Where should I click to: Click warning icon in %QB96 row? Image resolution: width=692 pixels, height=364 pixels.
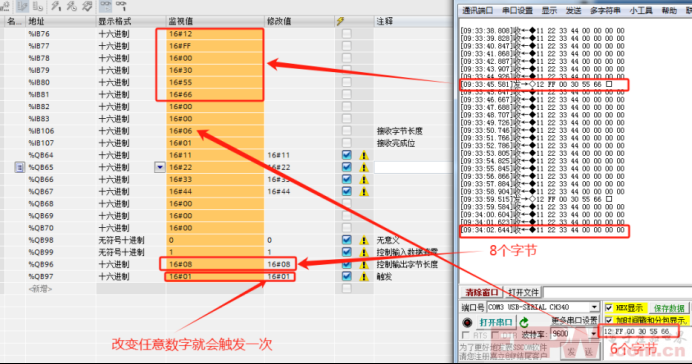pyautogui.click(x=364, y=264)
